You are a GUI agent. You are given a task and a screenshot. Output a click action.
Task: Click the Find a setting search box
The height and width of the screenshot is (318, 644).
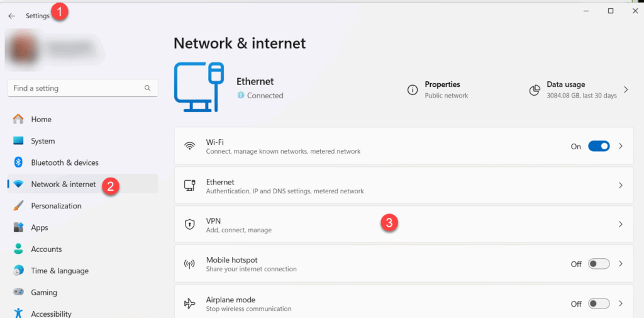(x=75, y=88)
